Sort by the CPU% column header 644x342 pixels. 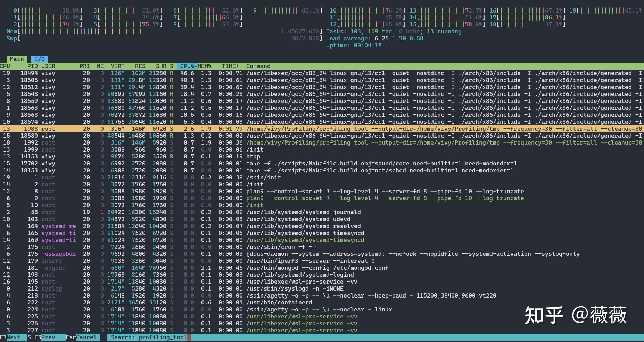[x=187, y=66]
